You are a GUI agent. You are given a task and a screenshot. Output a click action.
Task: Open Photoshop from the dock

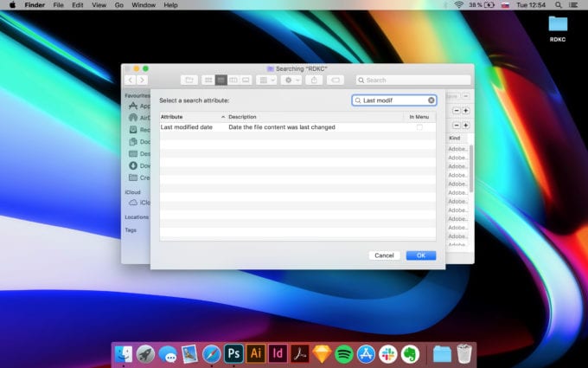tap(233, 353)
